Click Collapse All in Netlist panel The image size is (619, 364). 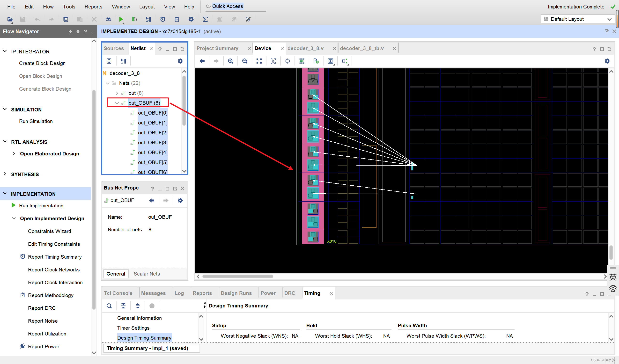109,61
